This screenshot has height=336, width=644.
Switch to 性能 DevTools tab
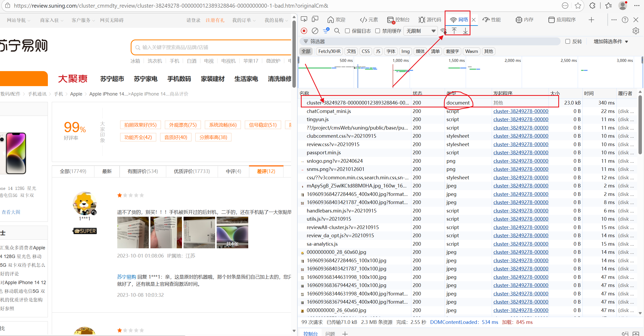click(492, 20)
